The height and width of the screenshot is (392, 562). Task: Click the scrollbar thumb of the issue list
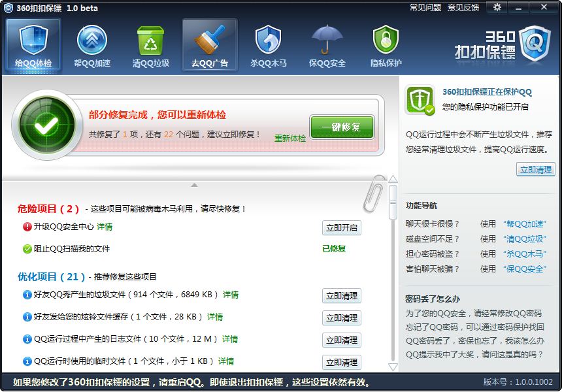[393, 202]
